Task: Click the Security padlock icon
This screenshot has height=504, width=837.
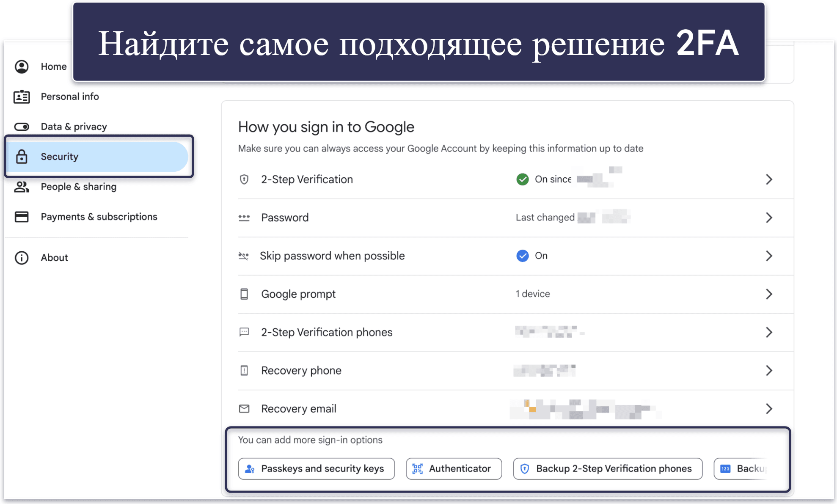Action: [x=22, y=157]
